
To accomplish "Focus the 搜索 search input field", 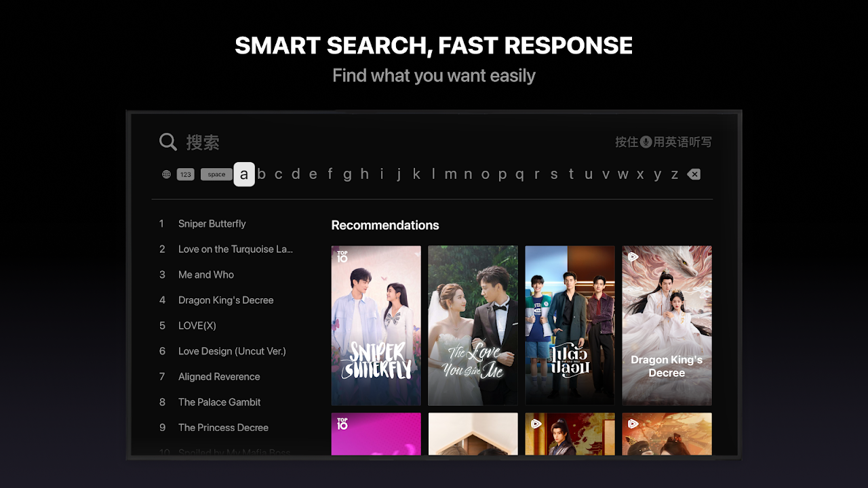I will pyautogui.click(x=202, y=142).
